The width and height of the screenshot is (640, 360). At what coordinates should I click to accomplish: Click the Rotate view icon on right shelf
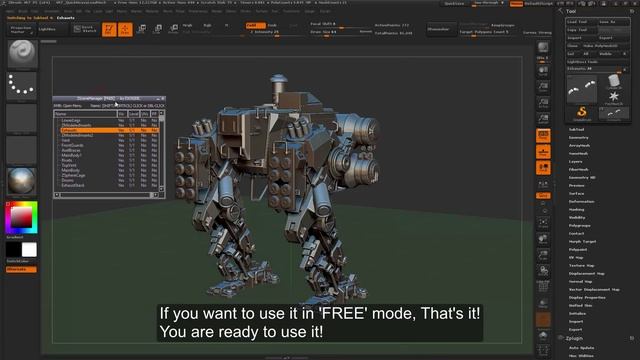point(543,271)
